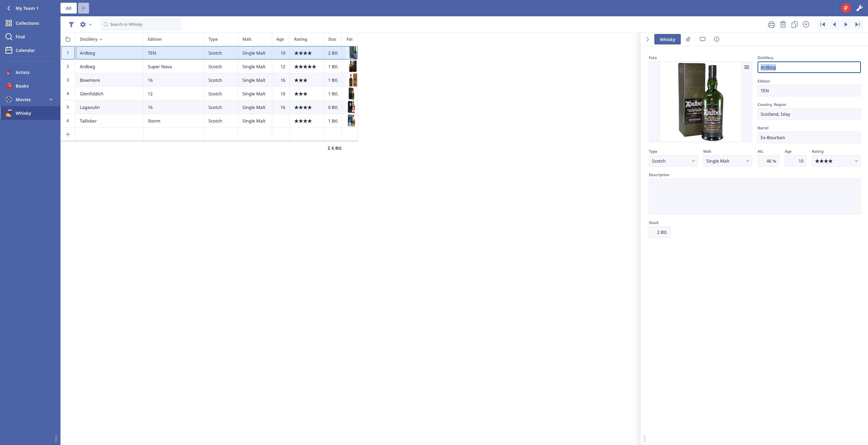Go to the previous record

(x=834, y=24)
